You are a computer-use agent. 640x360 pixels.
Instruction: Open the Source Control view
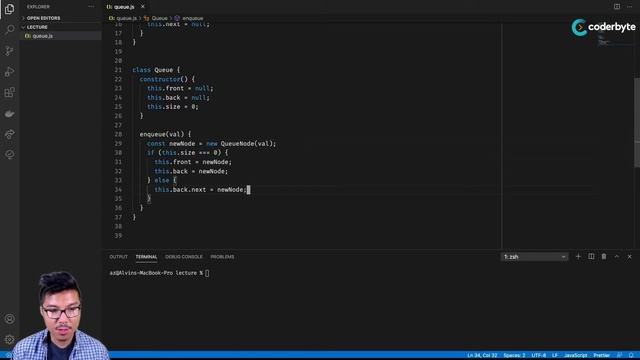[x=9, y=51]
